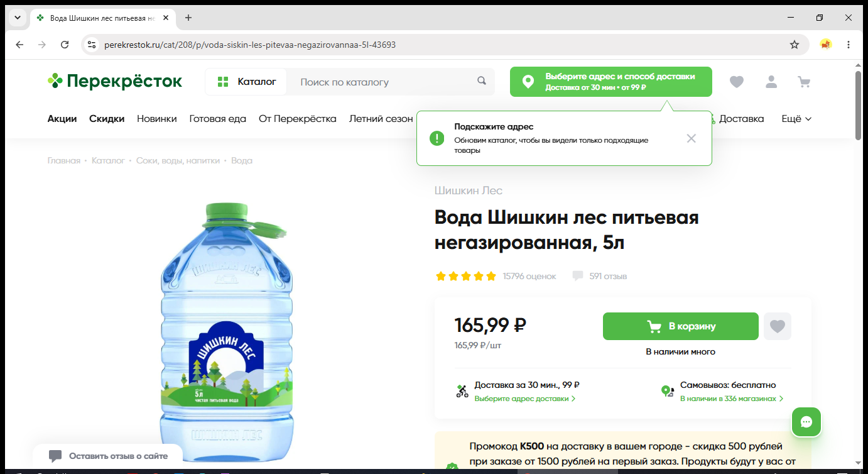Go back to the previous page

tap(19, 45)
